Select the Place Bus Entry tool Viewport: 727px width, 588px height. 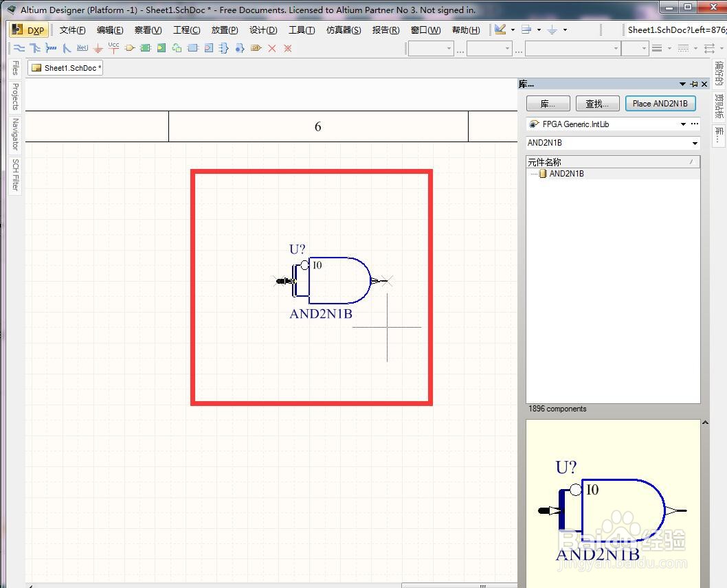[x=66, y=47]
